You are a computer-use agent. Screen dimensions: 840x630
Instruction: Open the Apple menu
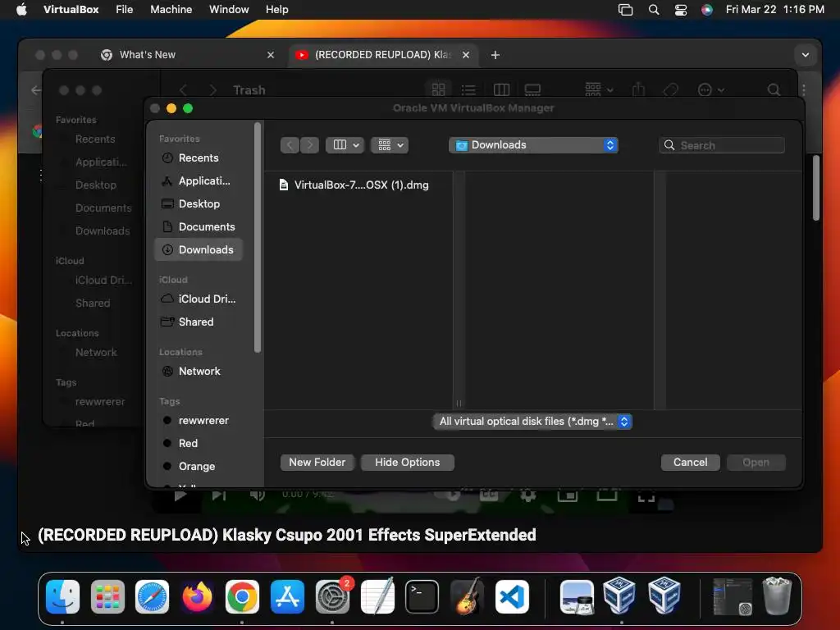(21, 10)
